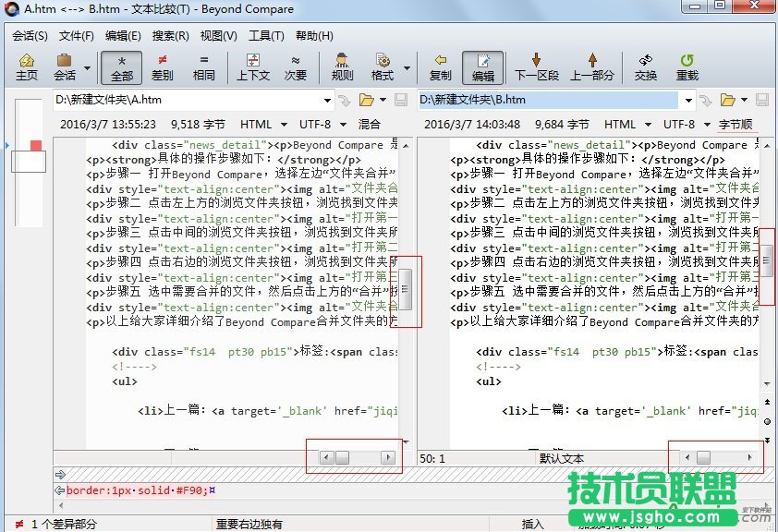Switch to the 主页 (Home) view
This screenshot has height=532, width=778.
pos(27,66)
